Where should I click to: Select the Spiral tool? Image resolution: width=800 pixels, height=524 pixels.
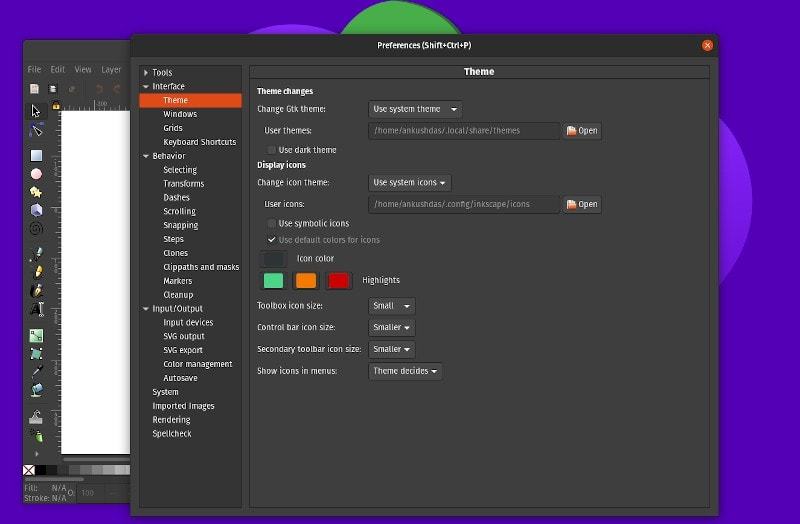36,228
